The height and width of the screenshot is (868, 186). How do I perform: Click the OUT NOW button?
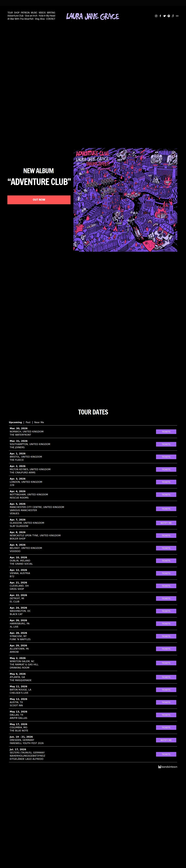coord(39,200)
